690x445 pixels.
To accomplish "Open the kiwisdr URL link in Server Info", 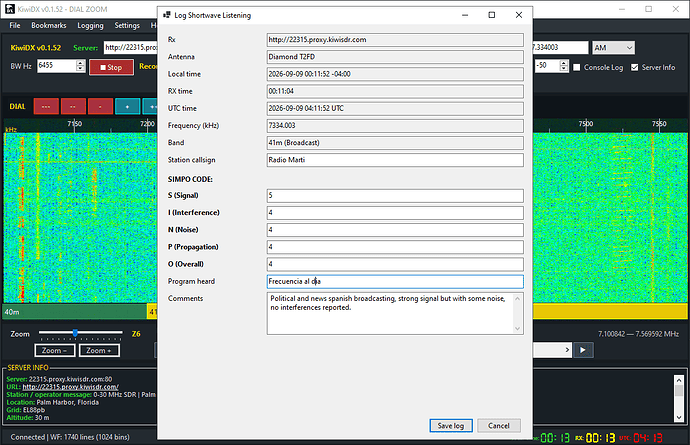I will 70,387.
